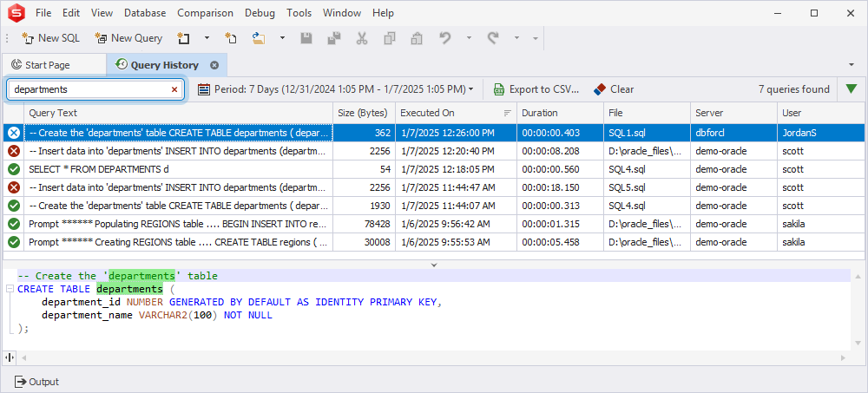
Task: Click the New File toolbar icon
Action: [231, 38]
